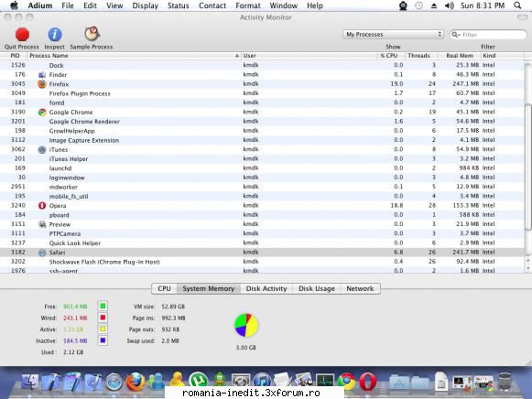Screen dimensions: 532x399
Task: Click the Google Chrome icon in the process list
Action: pyautogui.click(x=42, y=113)
